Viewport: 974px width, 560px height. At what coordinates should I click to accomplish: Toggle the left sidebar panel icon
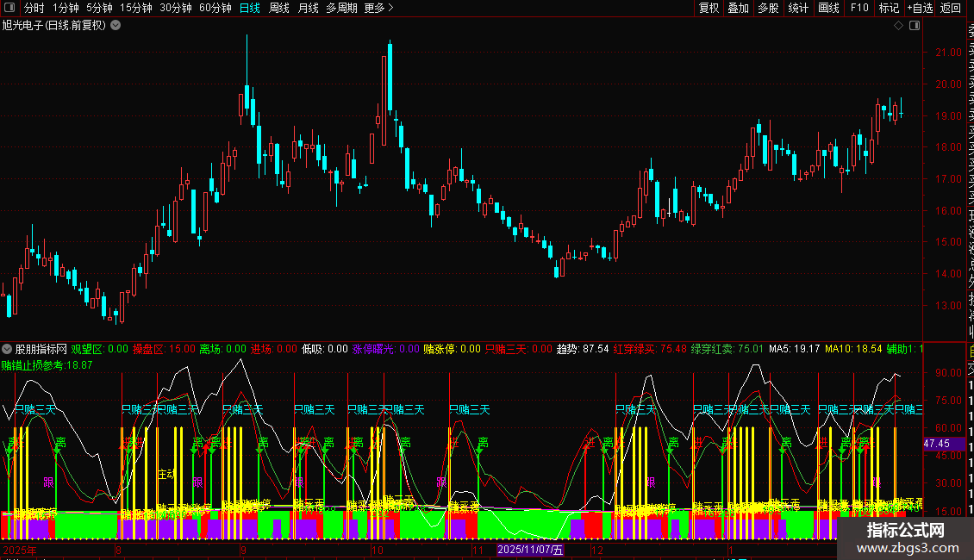coord(9,8)
